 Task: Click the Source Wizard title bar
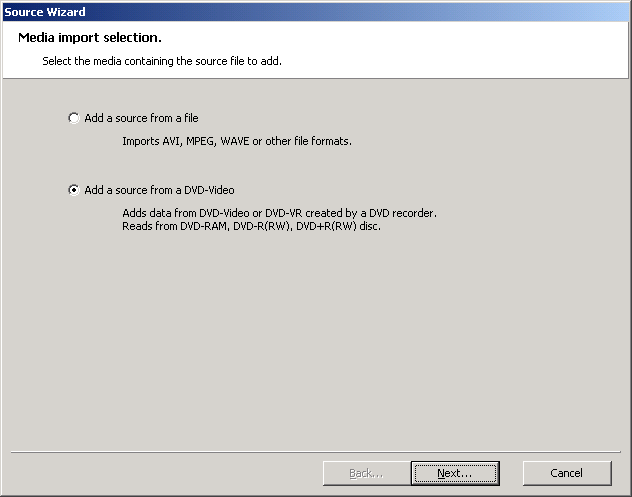click(x=300, y=11)
